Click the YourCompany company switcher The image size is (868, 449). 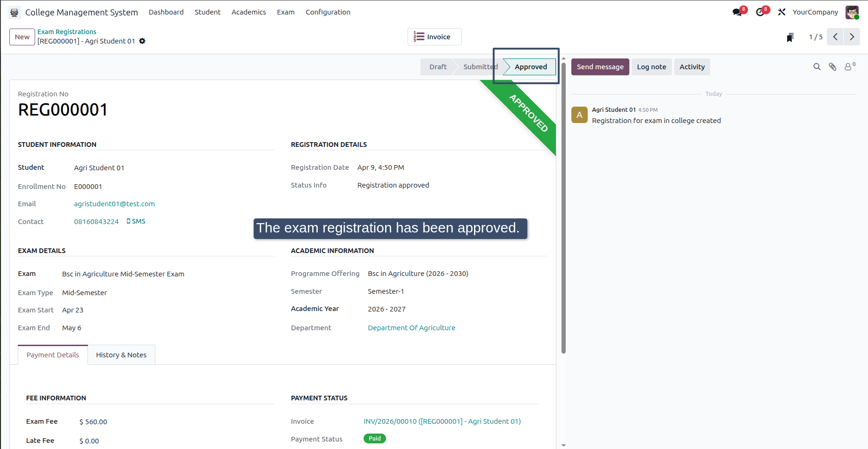[815, 12]
